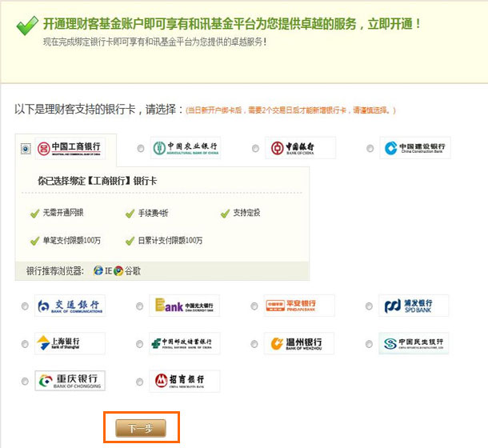
Task: Click the 温州银行 logo
Action: 299,343
